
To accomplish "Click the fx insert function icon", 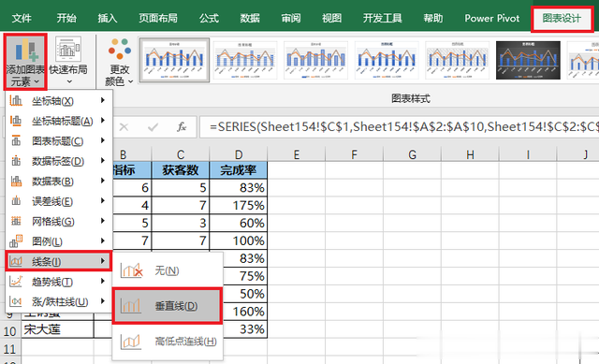I will 182,127.
